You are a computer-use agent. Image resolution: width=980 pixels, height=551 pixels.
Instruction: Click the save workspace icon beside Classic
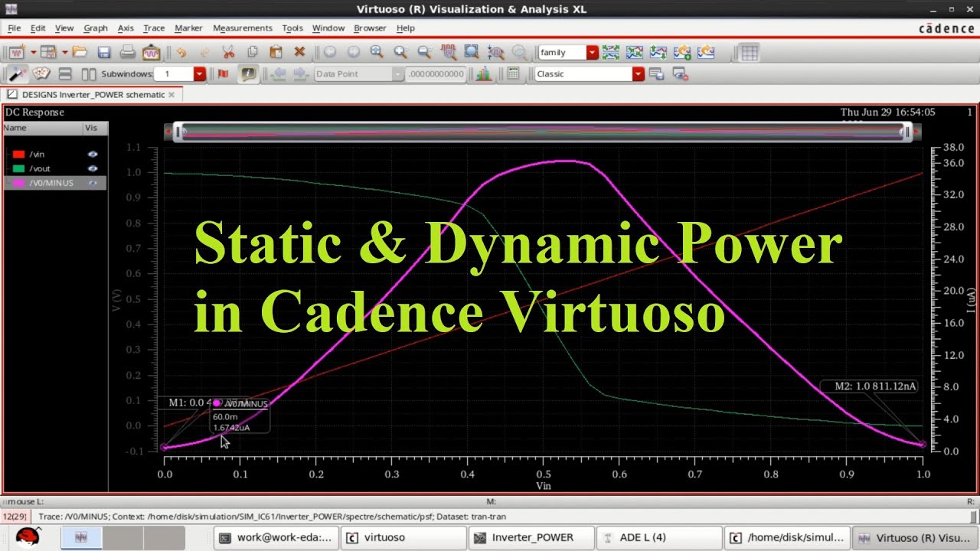point(656,74)
